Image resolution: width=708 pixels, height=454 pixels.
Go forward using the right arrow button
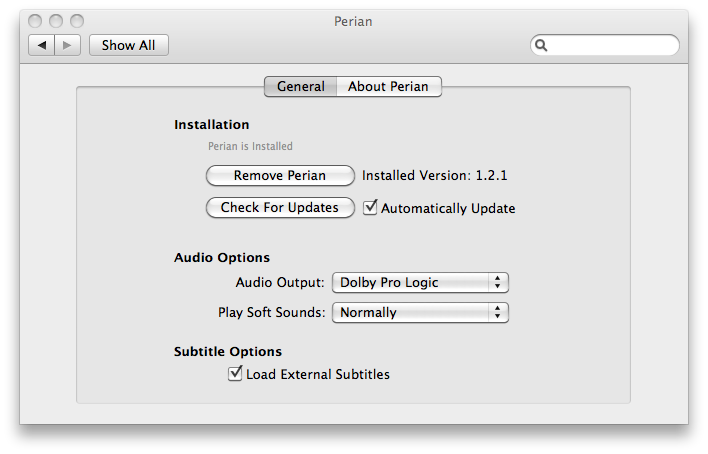pyautogui.click(x=67, y=45)
